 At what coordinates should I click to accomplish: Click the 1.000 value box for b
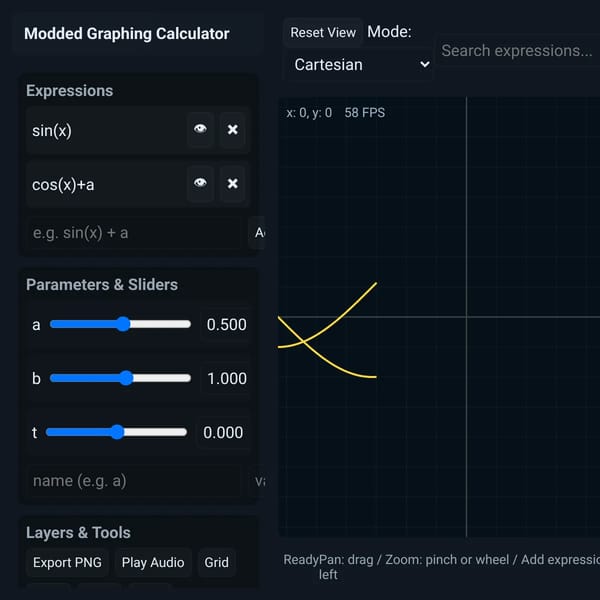[x=226, y=378]
